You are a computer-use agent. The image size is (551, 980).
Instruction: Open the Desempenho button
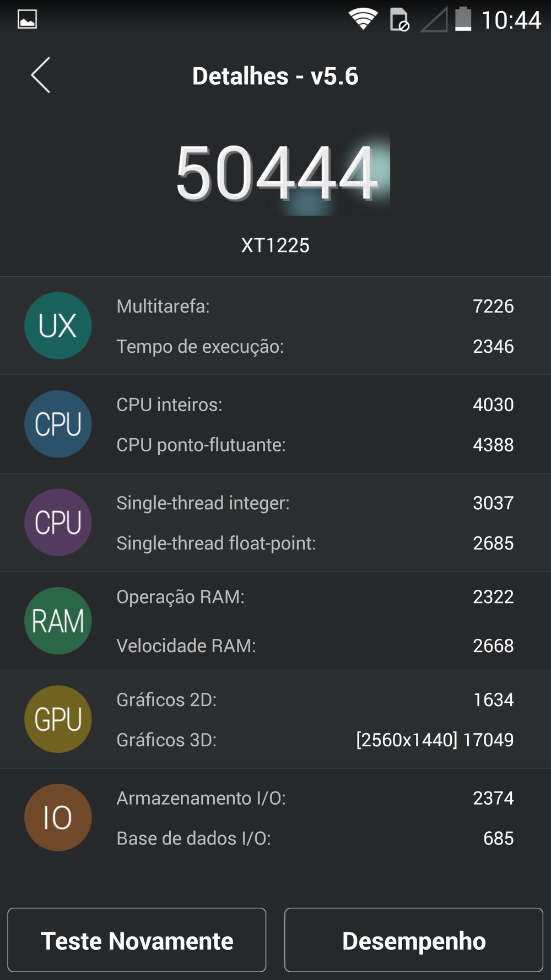point(414,940)
